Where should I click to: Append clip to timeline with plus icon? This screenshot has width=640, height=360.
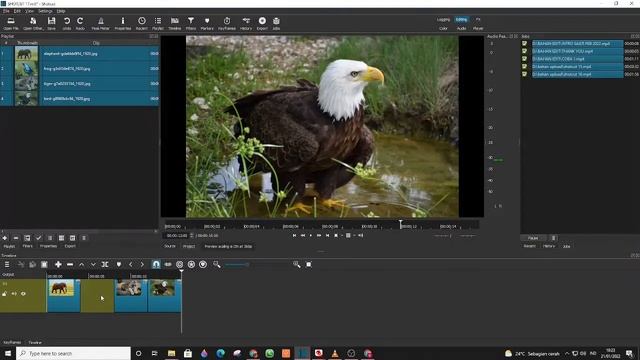[58, 264]
